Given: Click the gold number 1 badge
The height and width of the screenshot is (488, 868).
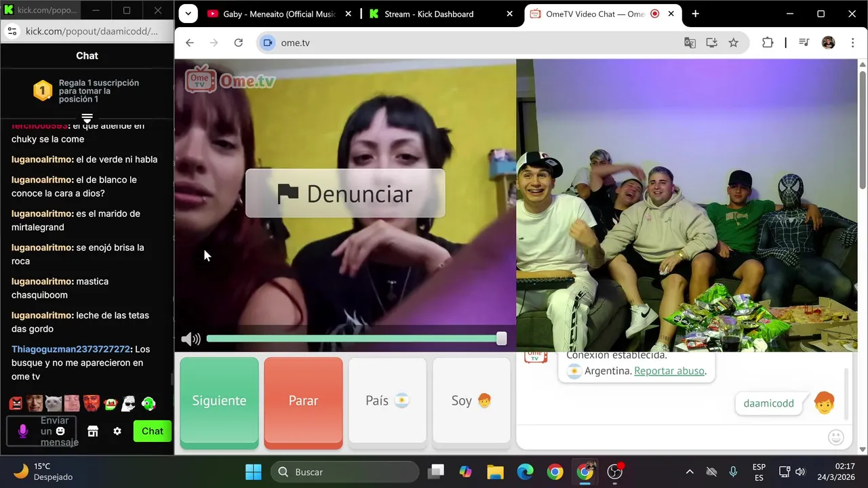Looking at the screenshot, I should pyautogui.click(x=43, y=91).
